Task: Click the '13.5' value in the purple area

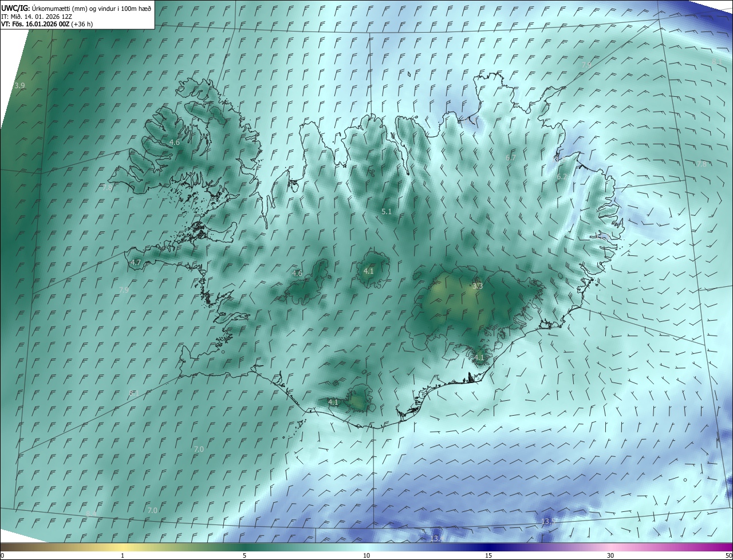Action: coord(548,521)
